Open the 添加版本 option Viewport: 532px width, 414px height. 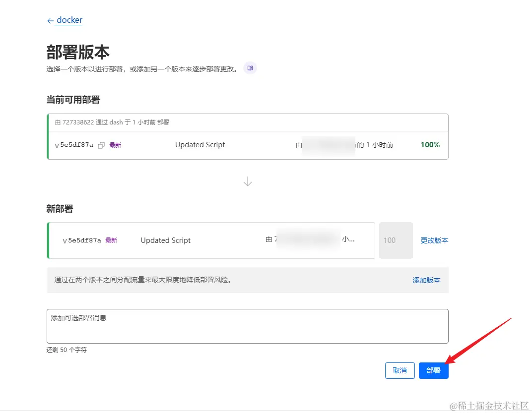coord(426,280)
